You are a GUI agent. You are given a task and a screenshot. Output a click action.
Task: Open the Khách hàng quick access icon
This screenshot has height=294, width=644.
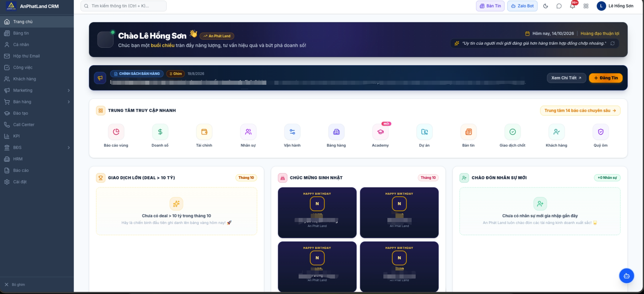tap(557, 132)
